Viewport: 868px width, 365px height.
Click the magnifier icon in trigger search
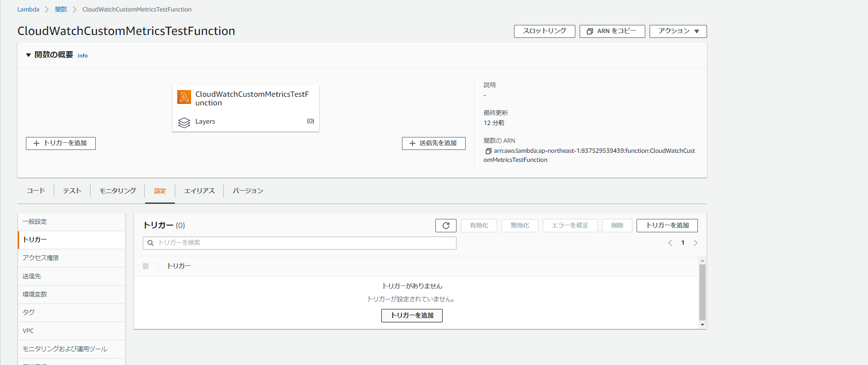point(150,243)
